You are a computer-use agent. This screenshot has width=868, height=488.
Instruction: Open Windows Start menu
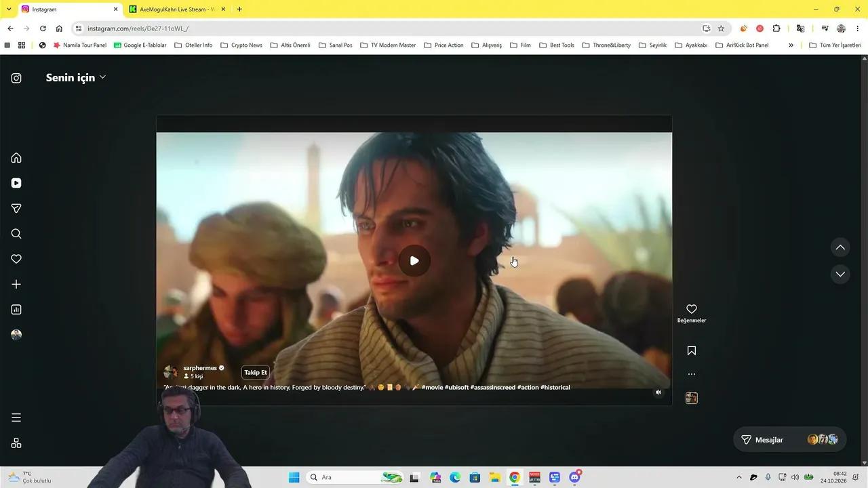pyautogui.click(x=294, y=477)
